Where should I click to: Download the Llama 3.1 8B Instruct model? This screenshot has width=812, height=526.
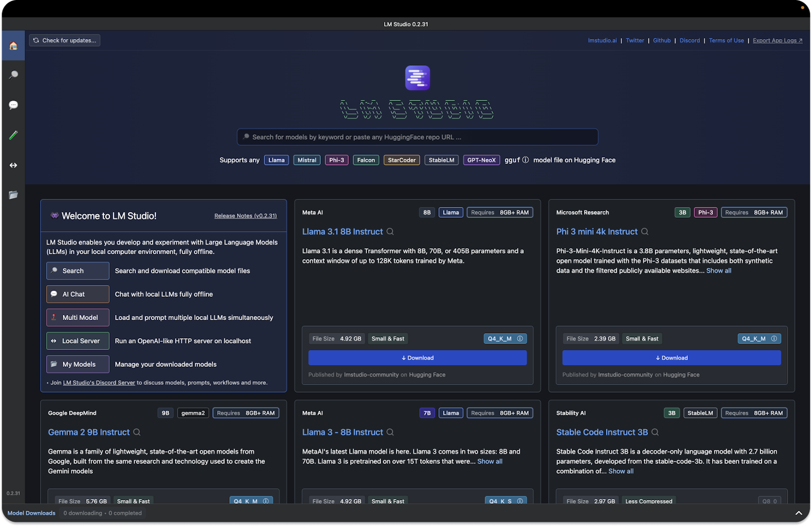(x=417, y=358)
